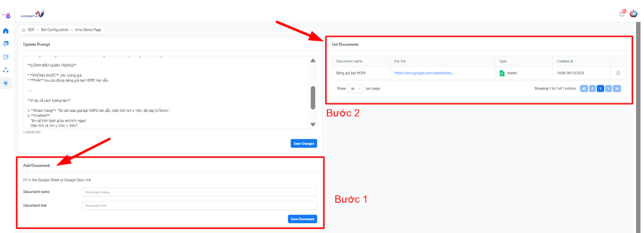The height and width of the screenshot is (233, 644).
Task: Click the Messenger icon at sidebar top
Action: click(6, 16)
